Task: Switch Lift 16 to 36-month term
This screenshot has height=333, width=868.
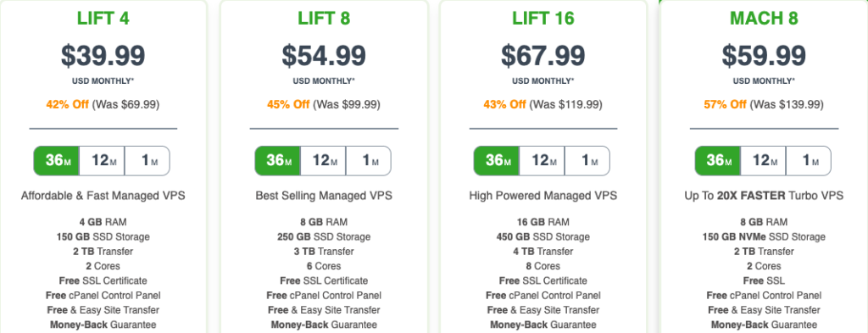Action: coord(497,161)
